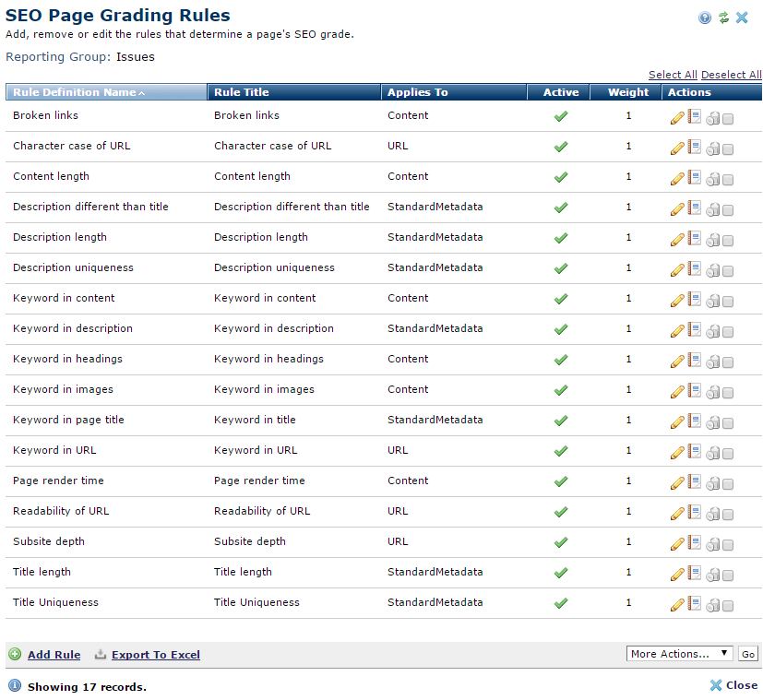Open notebook icon for Description length
This screenshot has width=763, height=700.
[x=695, y=238]
